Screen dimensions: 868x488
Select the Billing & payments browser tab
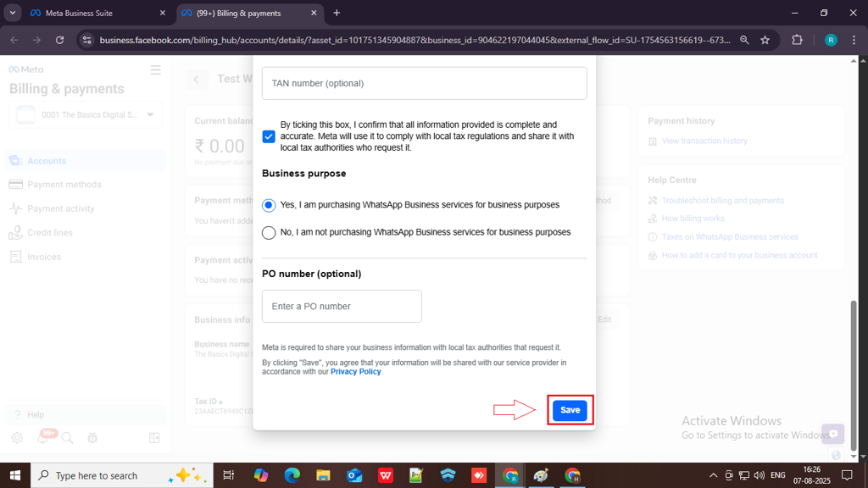point(249,13)
